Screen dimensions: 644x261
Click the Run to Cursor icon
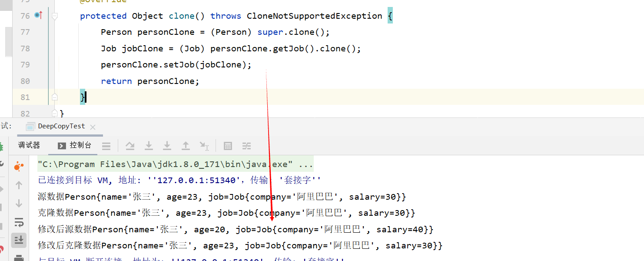click(x=204, y=146)
